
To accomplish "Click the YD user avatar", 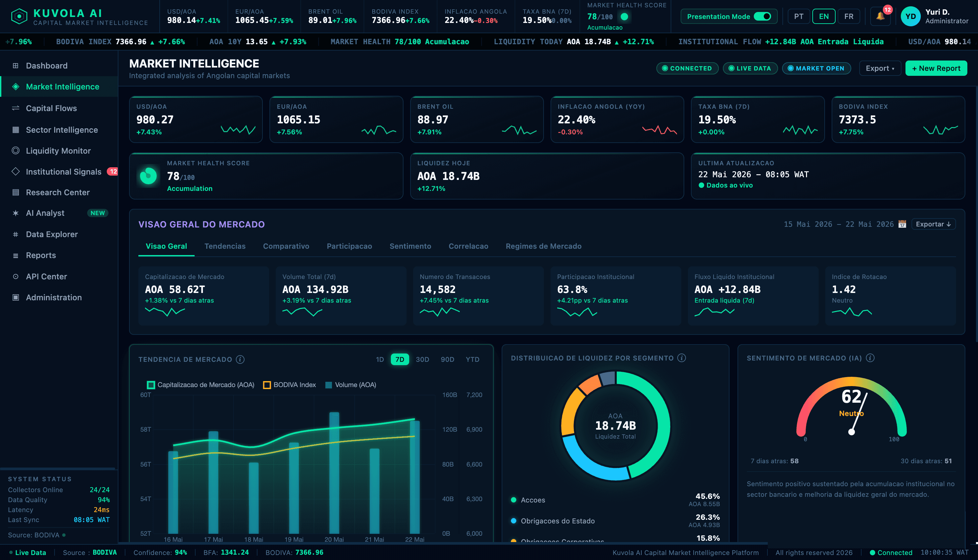I will pos(910,17).
